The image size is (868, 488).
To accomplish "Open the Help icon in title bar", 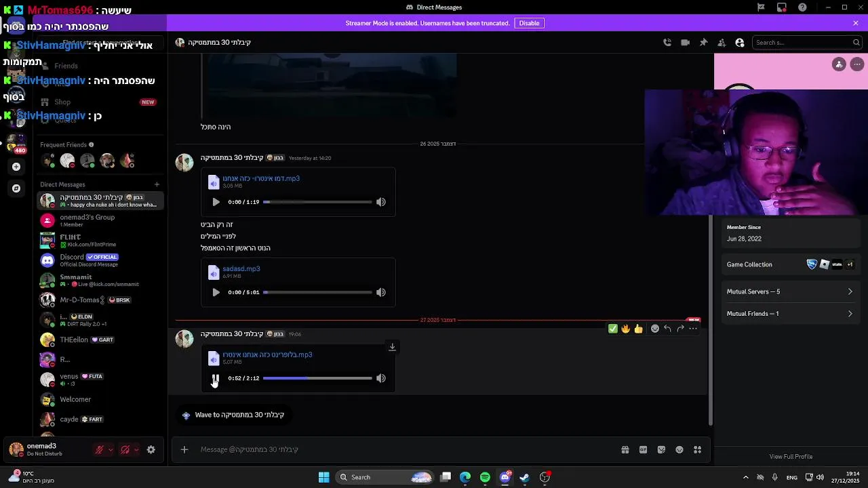I will [803, 7].
